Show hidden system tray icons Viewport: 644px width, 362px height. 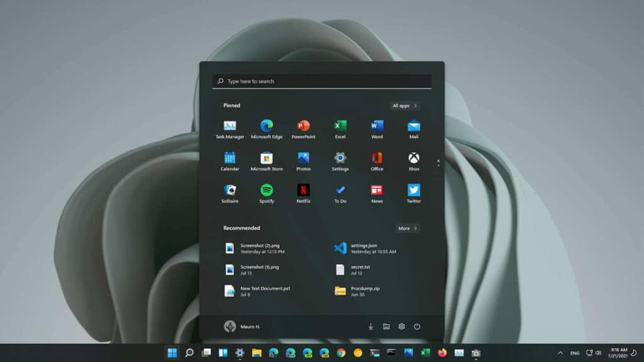click(560, 353)
